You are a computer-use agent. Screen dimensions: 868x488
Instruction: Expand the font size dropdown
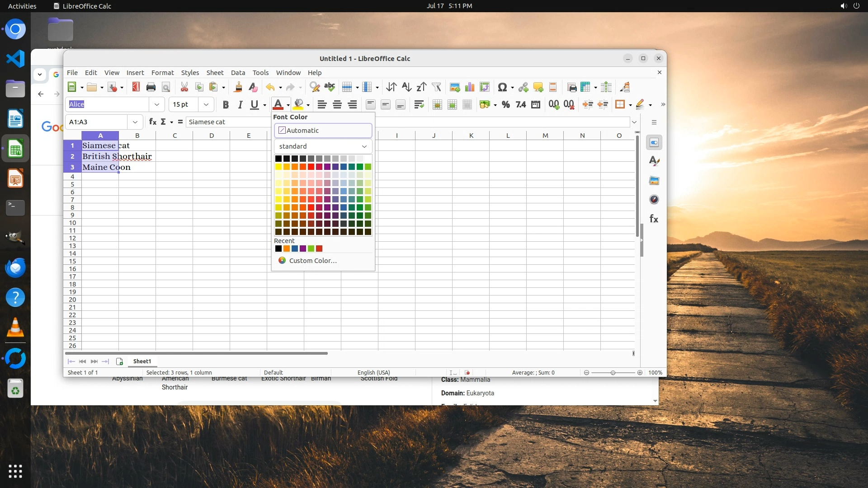click(x=206, y=104)
